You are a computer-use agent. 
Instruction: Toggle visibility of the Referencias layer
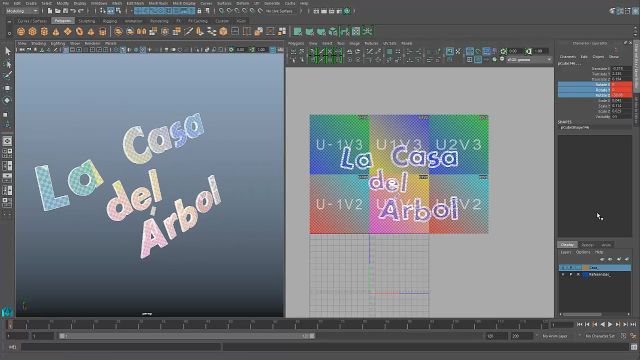(x=563, y=275)
